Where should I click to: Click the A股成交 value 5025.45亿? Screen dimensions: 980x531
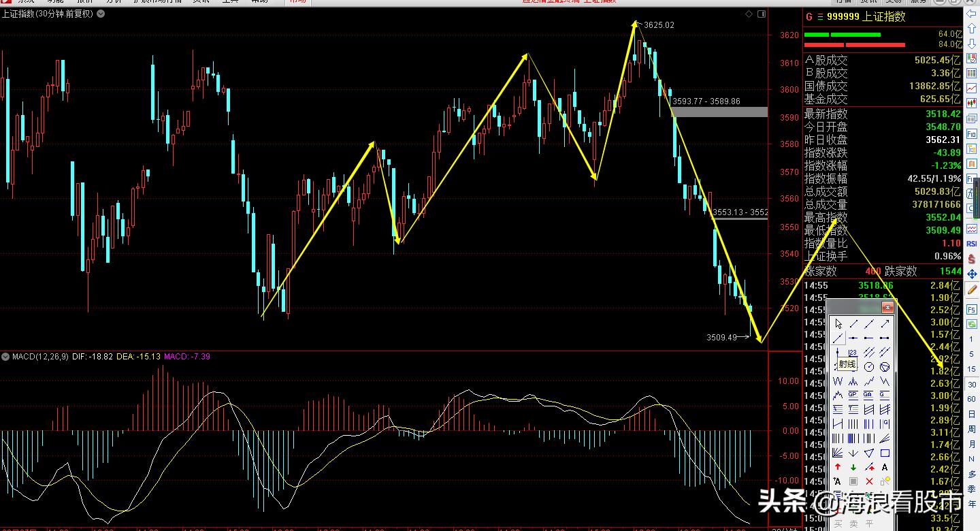(x=938, y=61)
